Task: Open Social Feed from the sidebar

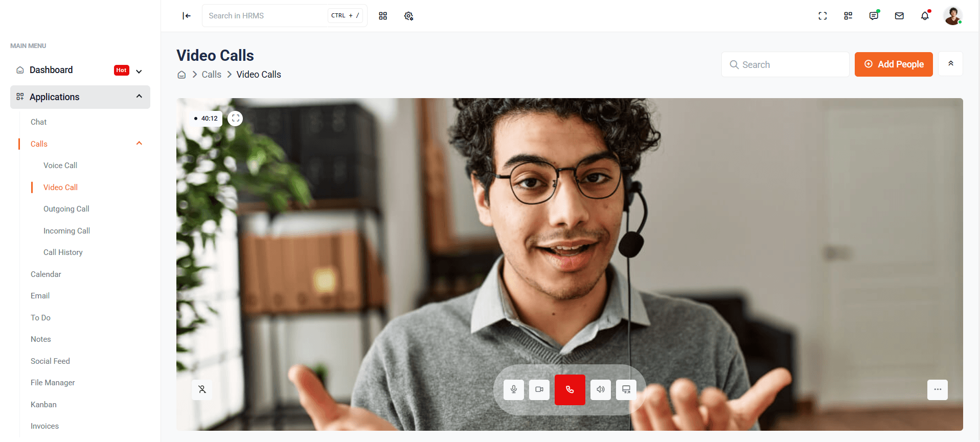Action: [50, 361]
